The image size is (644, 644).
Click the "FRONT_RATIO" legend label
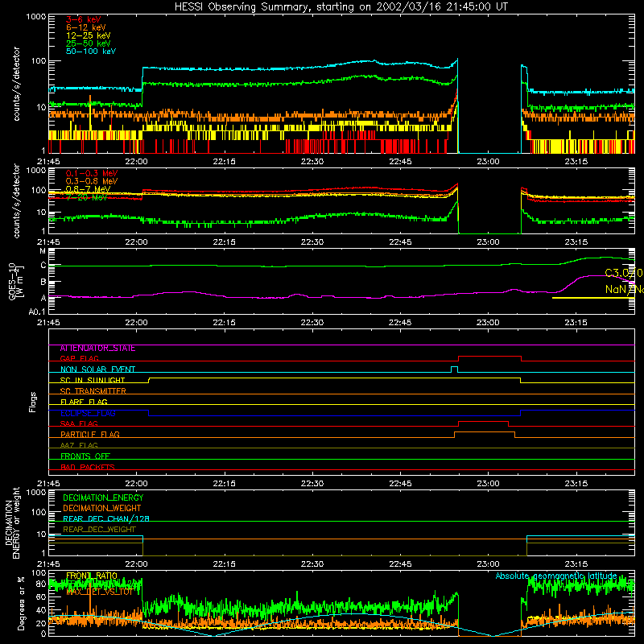click(x=92, y=576)
